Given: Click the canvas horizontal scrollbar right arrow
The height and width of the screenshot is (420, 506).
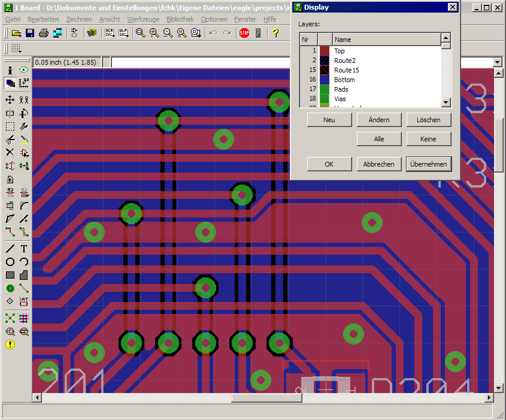Looking at the screenshot, I should [x=490, y=397].
